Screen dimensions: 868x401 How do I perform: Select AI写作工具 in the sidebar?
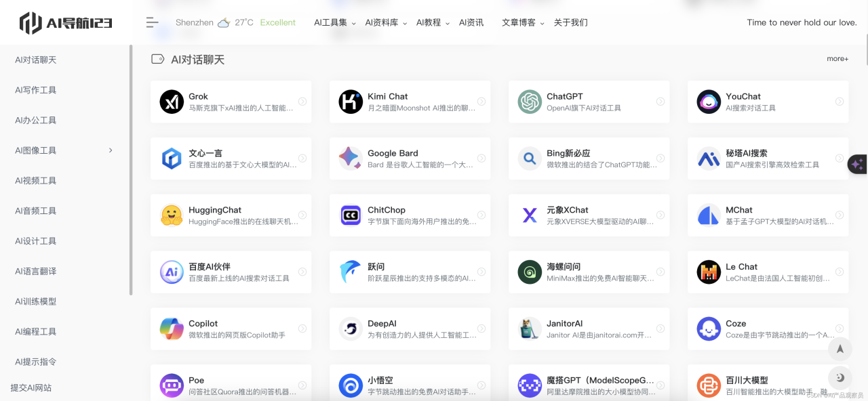pos(36,90)
